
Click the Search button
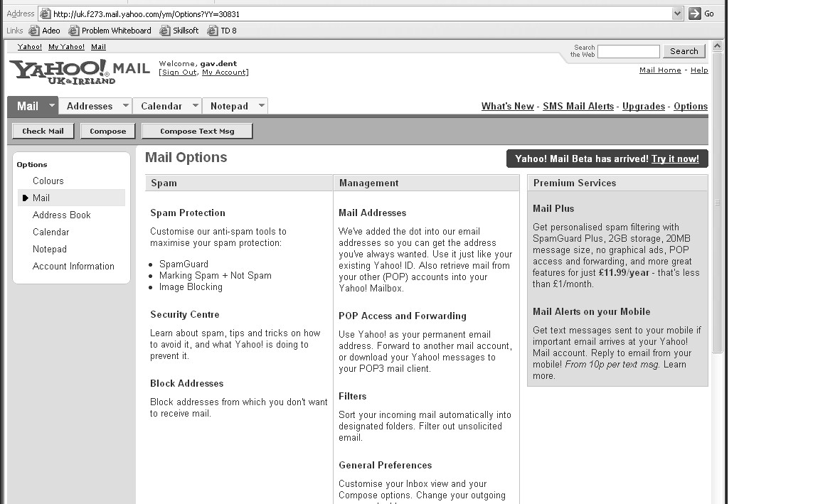(x=684, y=51)
